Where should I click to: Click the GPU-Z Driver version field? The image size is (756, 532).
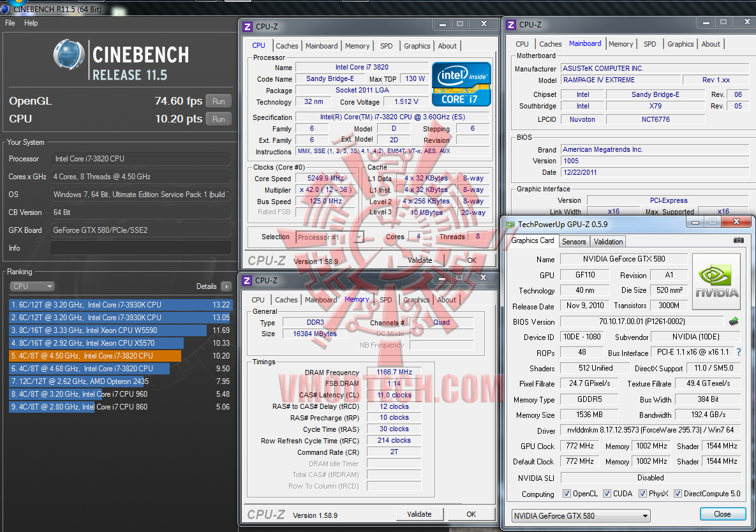[x=650, y=430]
